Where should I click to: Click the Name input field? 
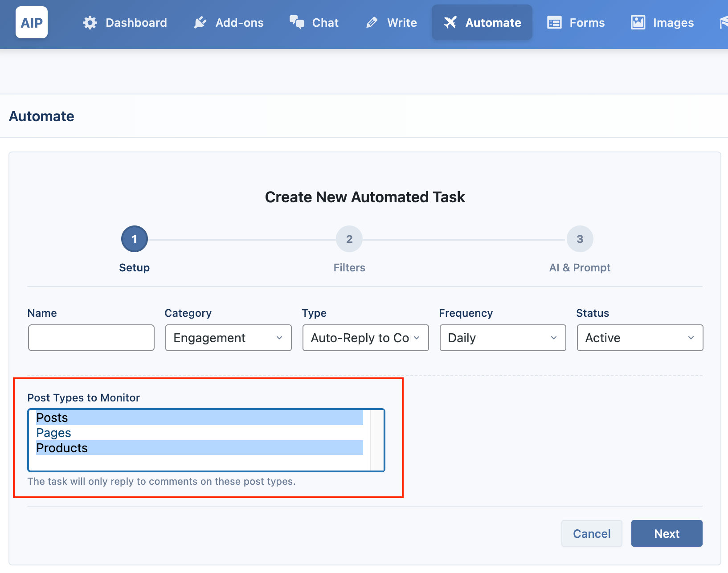click(x=91, y=338)
